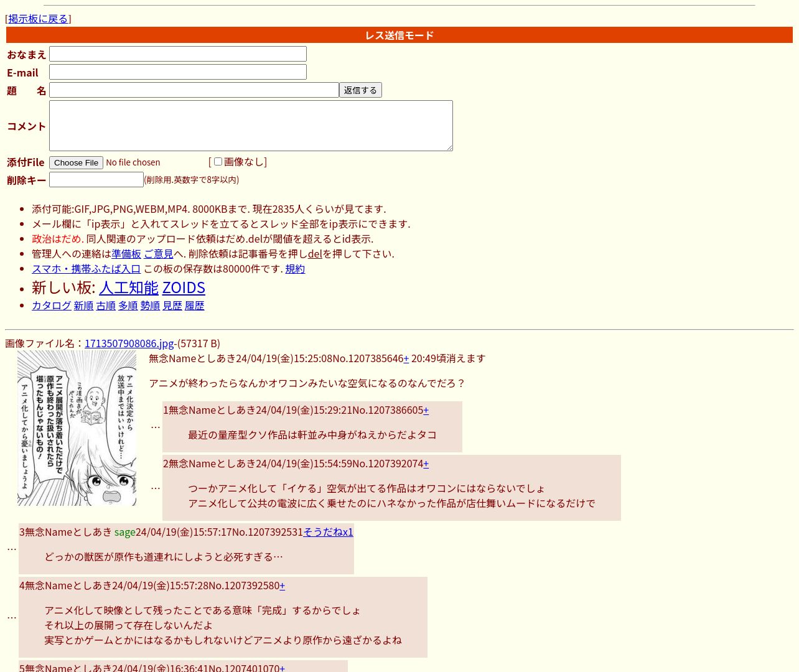799x672 pixels.
Task: Click the レス送信モード header bar
Action: tap(399, 35)
